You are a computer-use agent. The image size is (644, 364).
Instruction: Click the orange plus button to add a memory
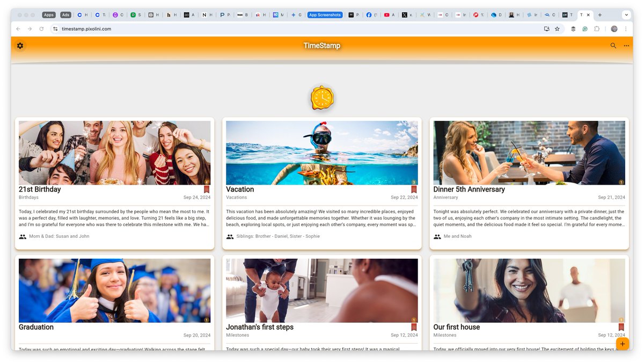coord(622,344)
